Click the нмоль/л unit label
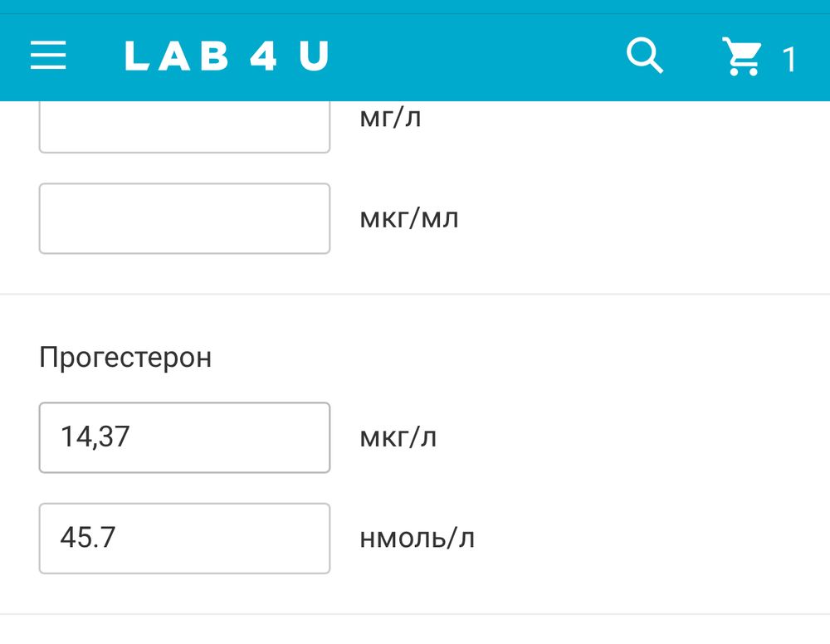The width and height of the screenshot is (830, 644). tap(417, 539)
